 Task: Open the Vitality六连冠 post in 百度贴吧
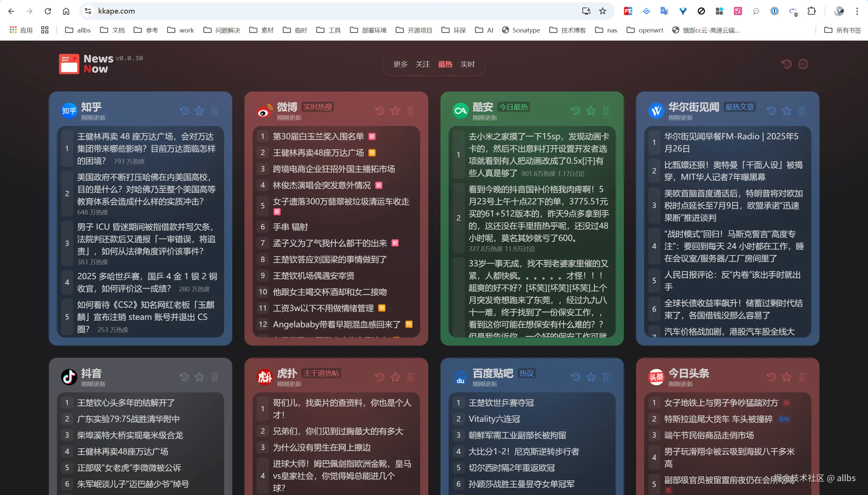click(494, 419)
